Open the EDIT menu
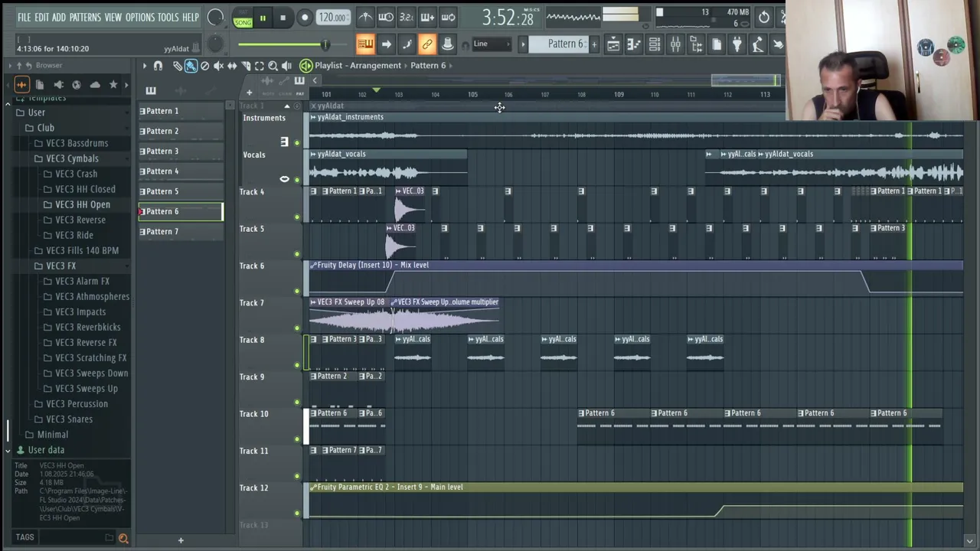 (x=41, y=17)
